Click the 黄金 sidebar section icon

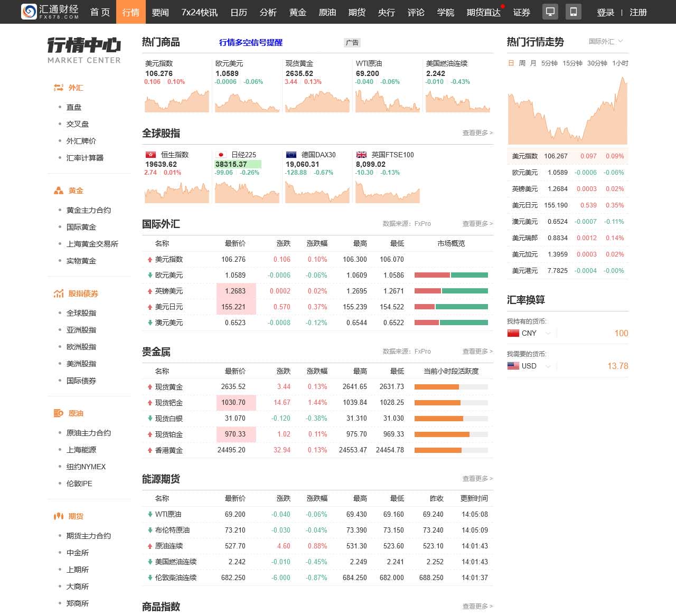coord(59,191)
